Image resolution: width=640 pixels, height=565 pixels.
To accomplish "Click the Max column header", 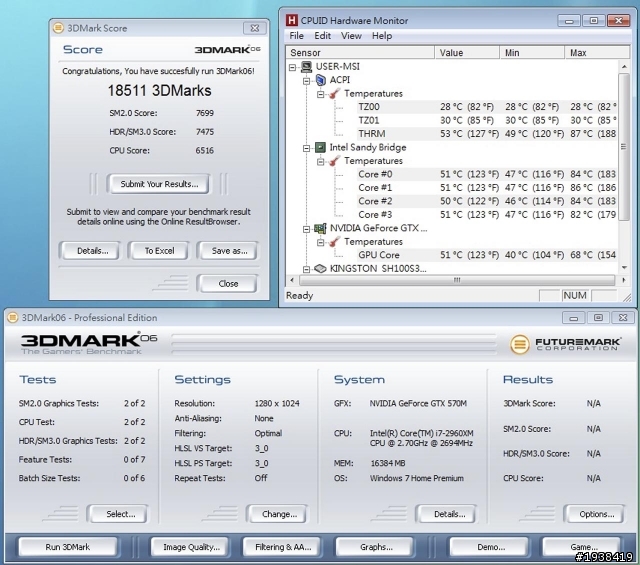I will click(x=597, y=53).
